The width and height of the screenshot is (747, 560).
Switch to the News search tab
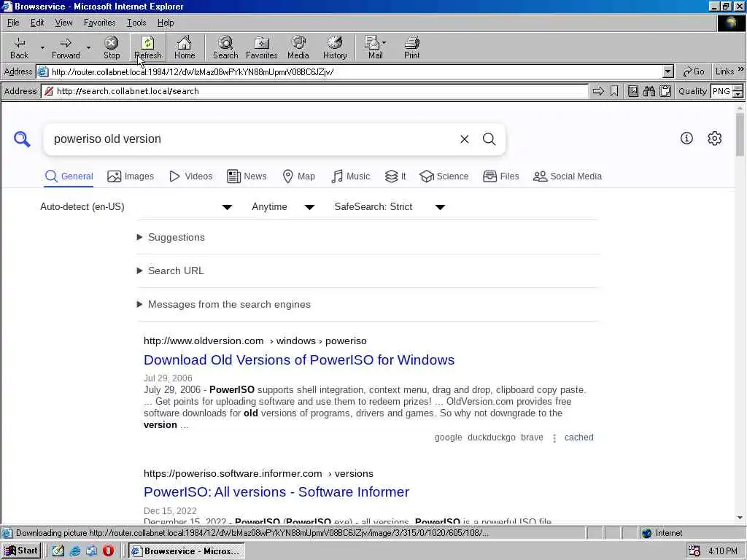[x=247, y=176]
